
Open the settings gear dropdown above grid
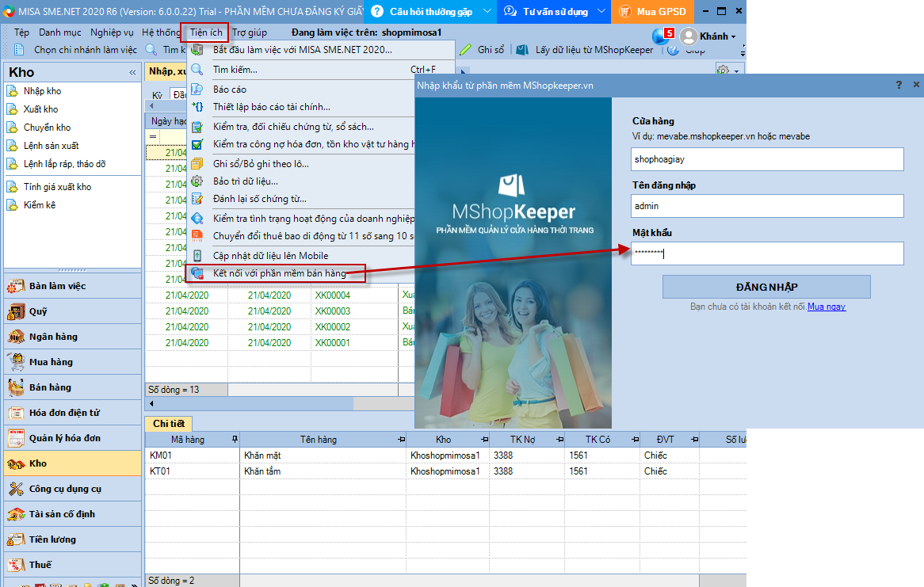728,71
